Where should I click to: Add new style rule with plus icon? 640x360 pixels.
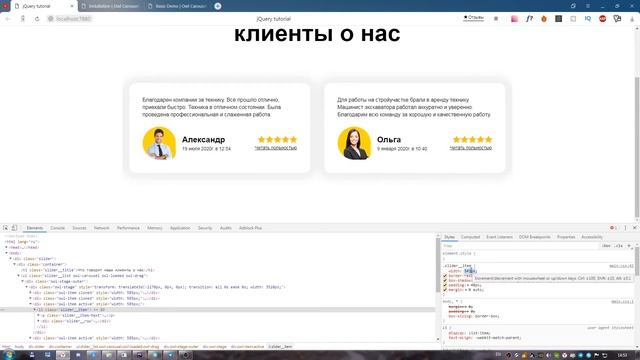629,246
